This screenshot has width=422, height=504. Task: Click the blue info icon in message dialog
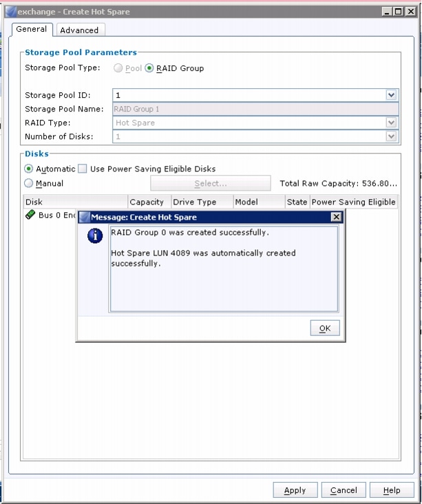95,235
